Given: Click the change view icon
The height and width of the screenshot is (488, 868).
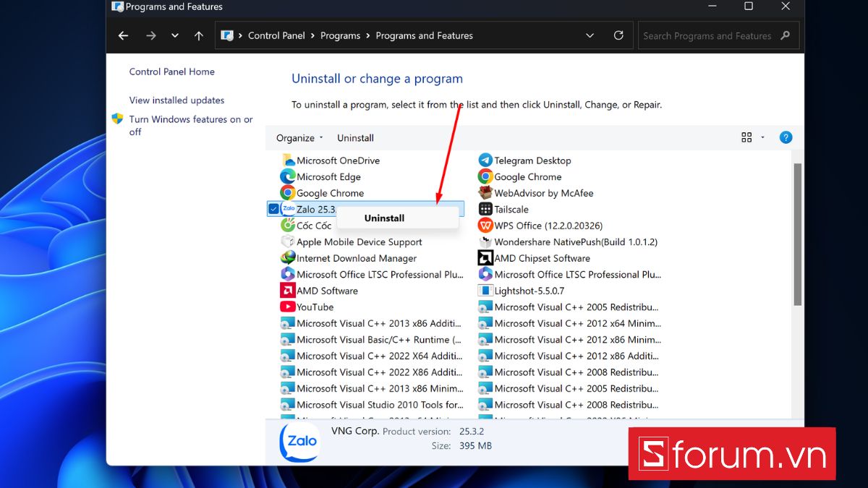Looking at the screenshot, I should click(x=746, y=137).
